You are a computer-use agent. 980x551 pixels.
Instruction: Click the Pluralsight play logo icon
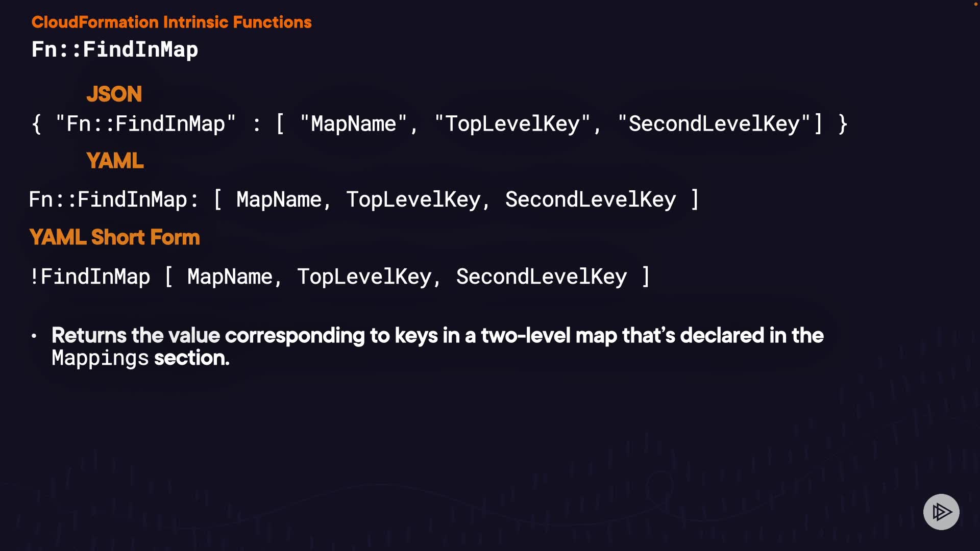941,512
